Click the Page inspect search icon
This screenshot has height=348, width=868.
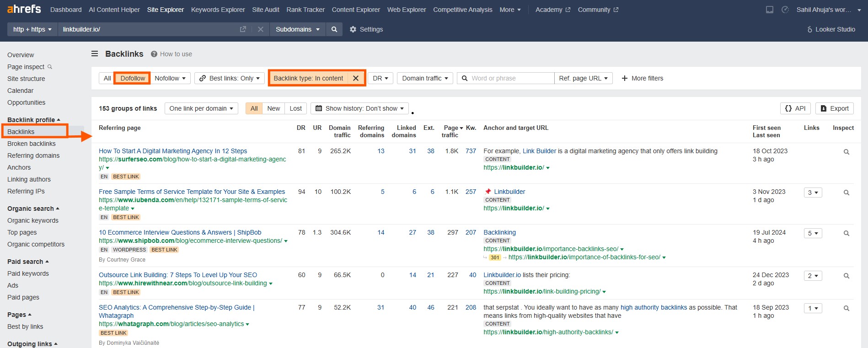pyautogui.click(x=50, y=67)
